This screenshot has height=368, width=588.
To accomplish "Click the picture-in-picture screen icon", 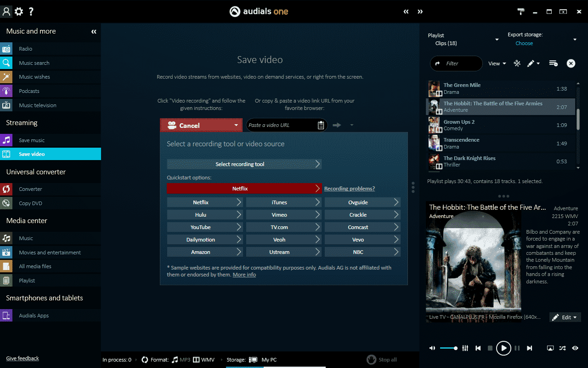I will pos(550,348).
